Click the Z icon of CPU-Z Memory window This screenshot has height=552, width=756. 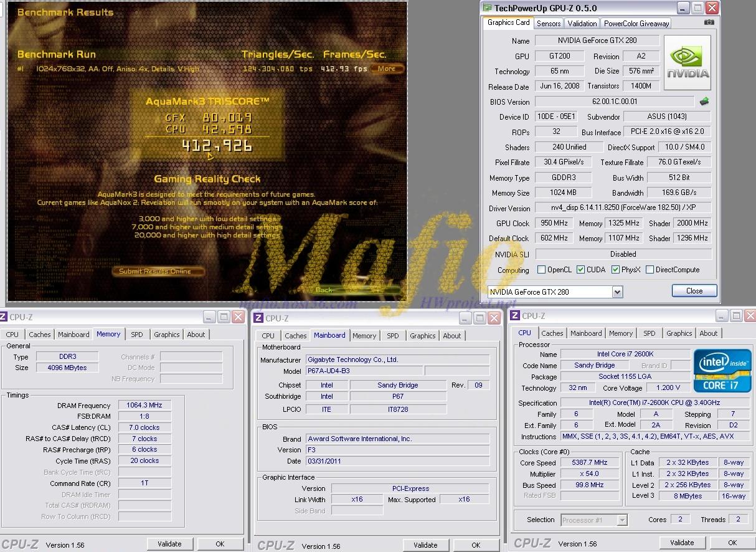coord(4,316)
